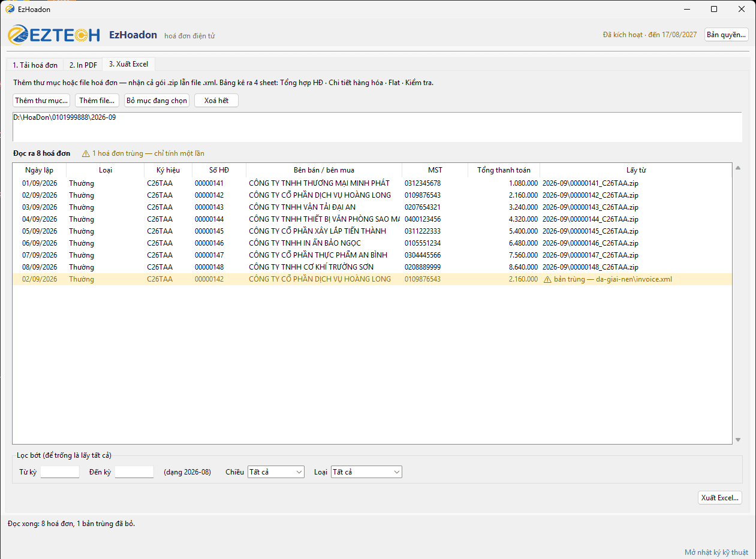
Task: Select row CÔNG TY CỔ PHẦN THỰC PHẨM AN BÌNH
Action: 372,255
